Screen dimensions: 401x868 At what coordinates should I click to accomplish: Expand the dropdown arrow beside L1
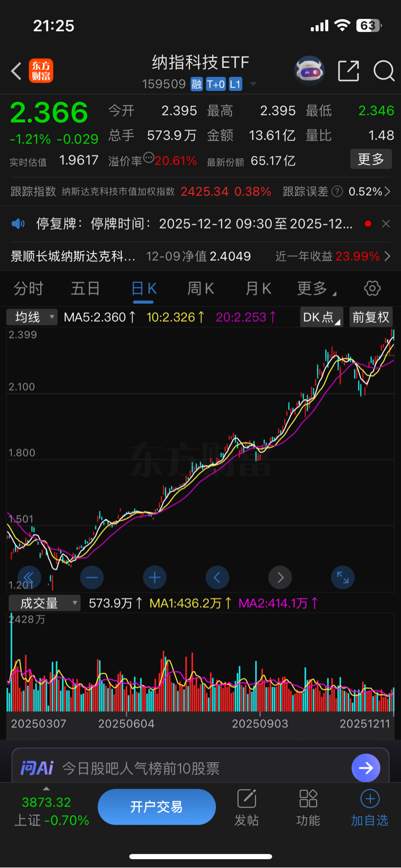[x=253, y=84]
